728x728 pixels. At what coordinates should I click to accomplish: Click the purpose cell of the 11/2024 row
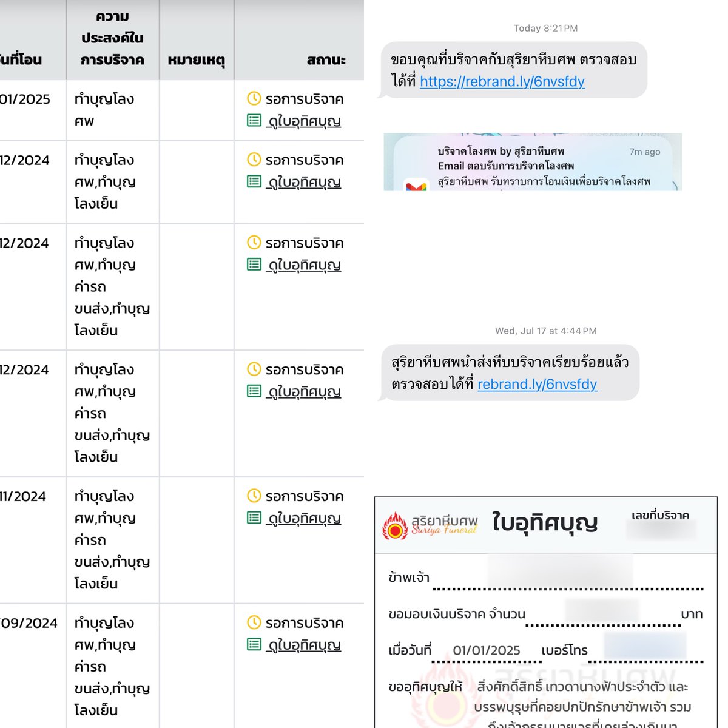click(112, 540)
